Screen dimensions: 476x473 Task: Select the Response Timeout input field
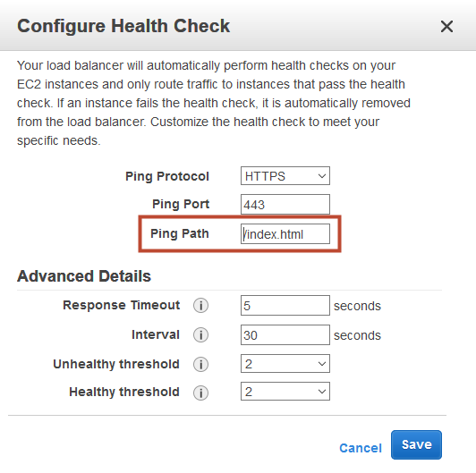pos(285,305)
